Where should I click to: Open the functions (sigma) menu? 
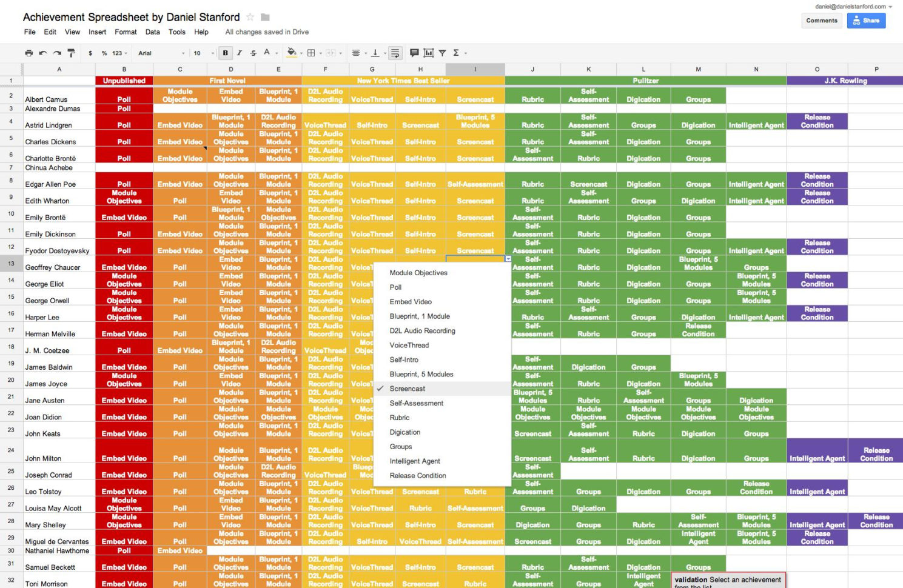point(457,53)
